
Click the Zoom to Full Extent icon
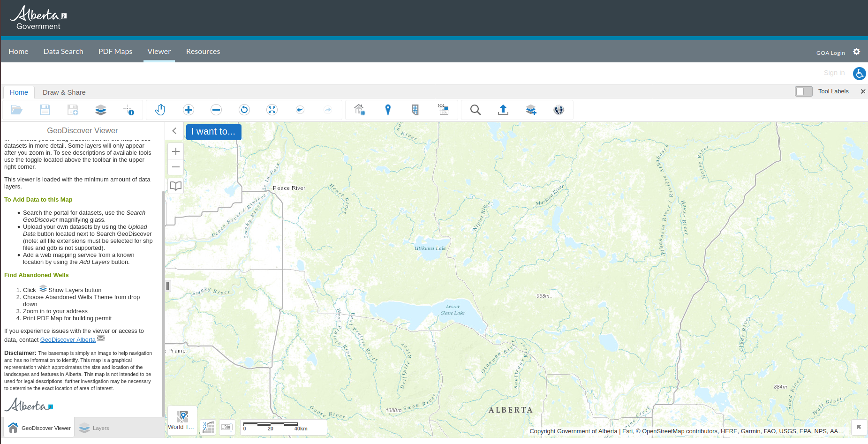click(x=272, y=109)
